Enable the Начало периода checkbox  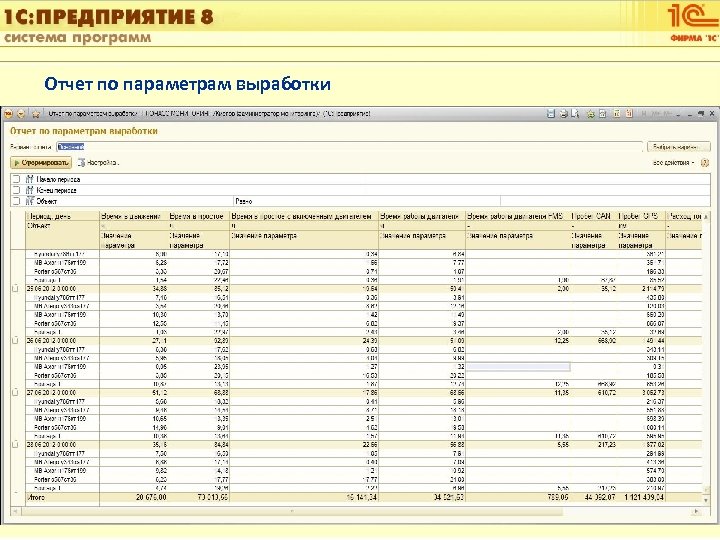(x=17, y=179)
